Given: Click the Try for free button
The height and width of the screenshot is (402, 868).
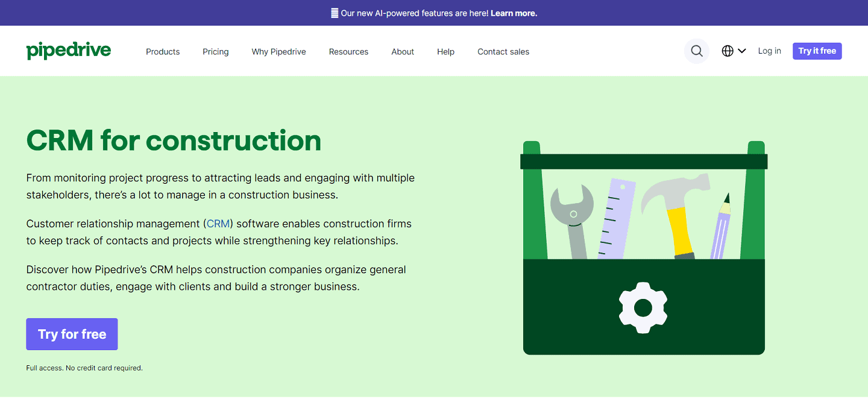Looking at the screenshot, I should click(71, 334).
